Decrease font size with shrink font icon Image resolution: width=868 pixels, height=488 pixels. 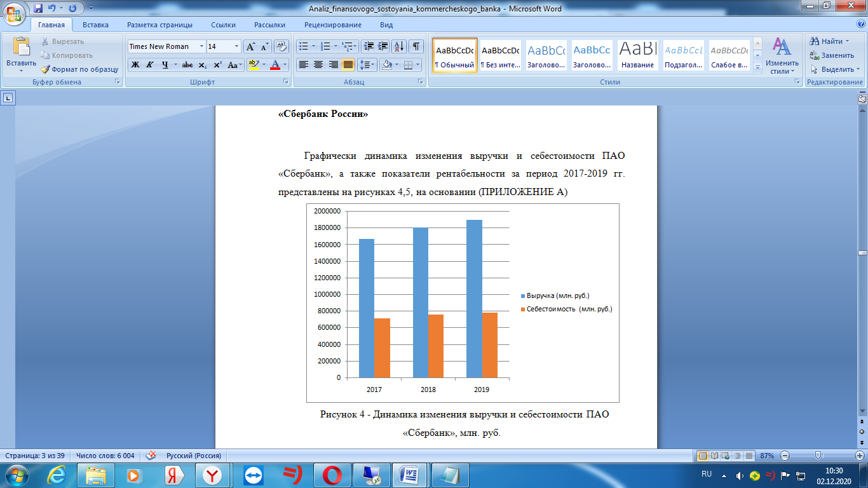click(x=264, y=46)
